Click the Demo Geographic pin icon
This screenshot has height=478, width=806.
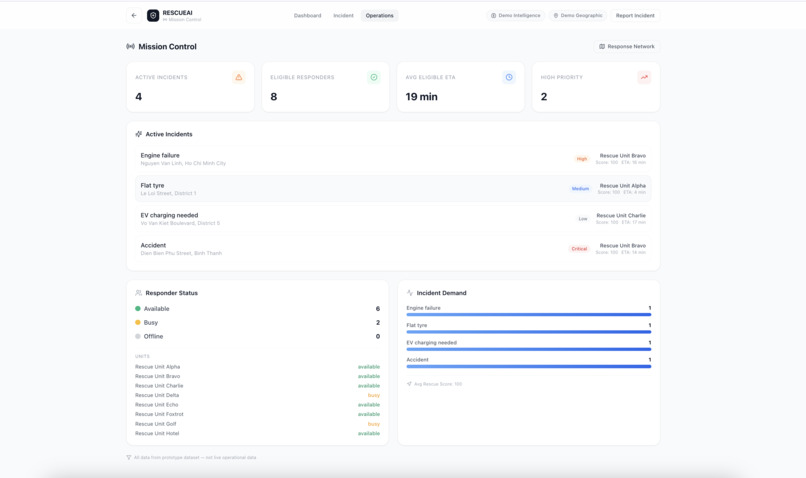[x=556, y=15]
